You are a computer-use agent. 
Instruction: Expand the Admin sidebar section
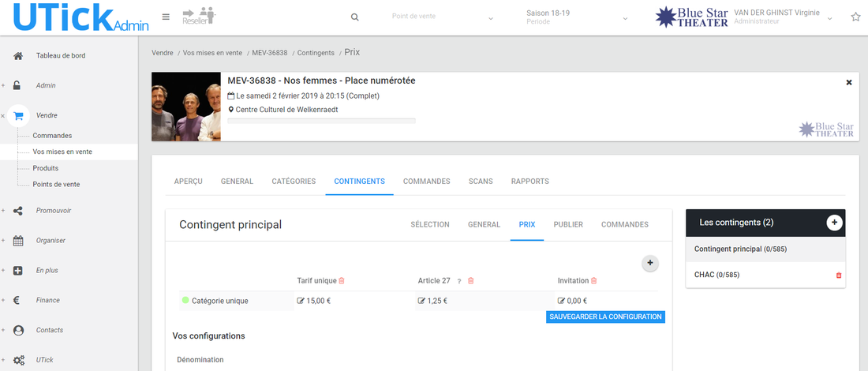(4, 85)
